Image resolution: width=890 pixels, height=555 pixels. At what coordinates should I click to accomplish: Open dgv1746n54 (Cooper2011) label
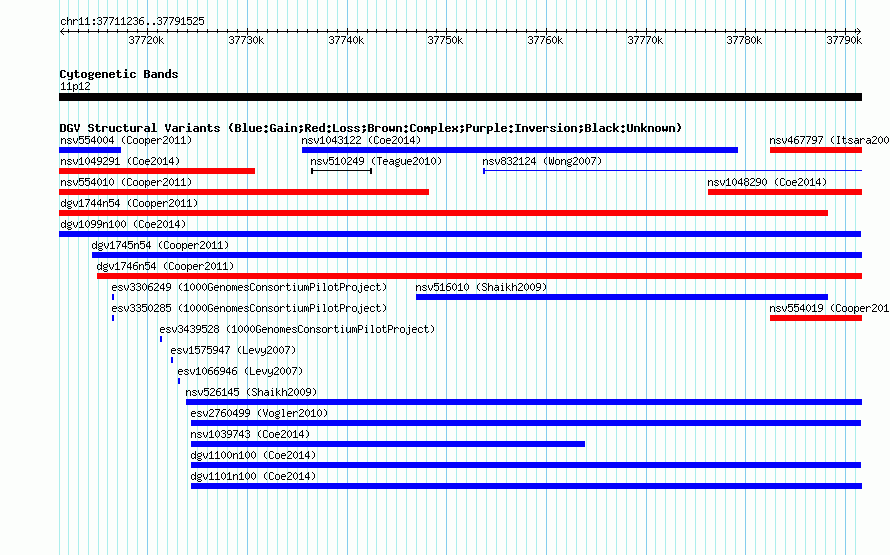(x=165, y=266)
